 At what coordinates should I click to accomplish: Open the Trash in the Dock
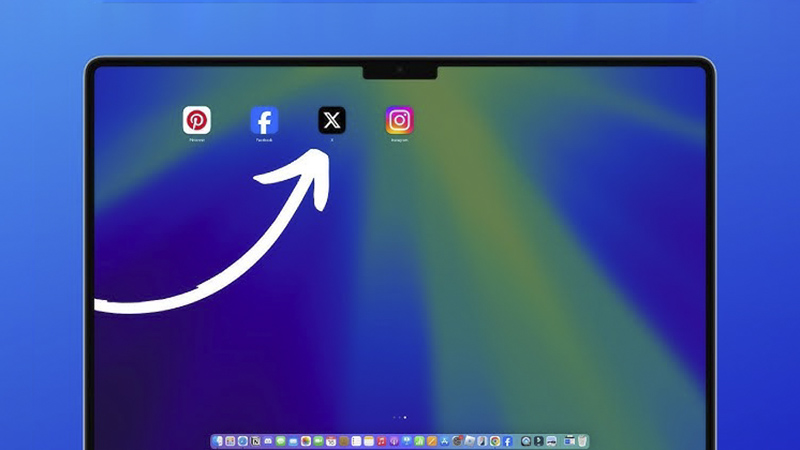[x=582, y=441]
